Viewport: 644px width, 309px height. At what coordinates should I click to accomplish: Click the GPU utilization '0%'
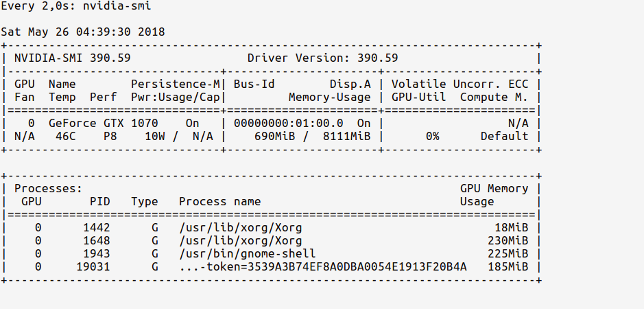pyautogui.click(x=433, y=137)
